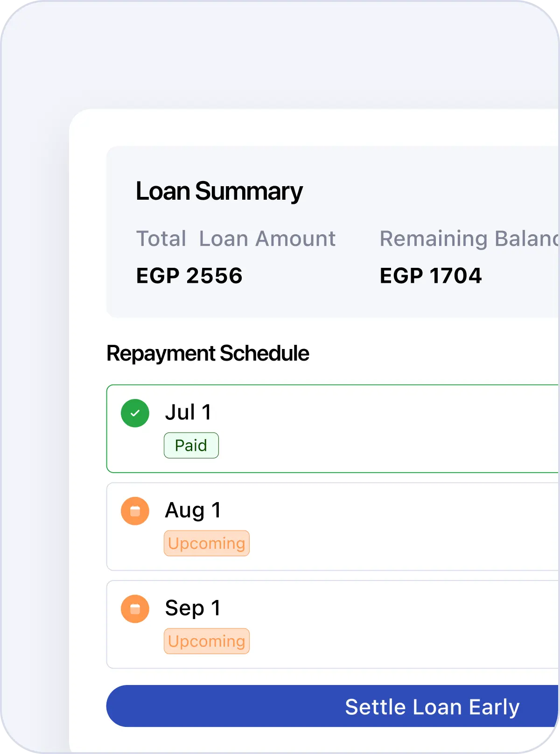
Task: Open the September upcoming installment card
Action: [x=373, y=625]
